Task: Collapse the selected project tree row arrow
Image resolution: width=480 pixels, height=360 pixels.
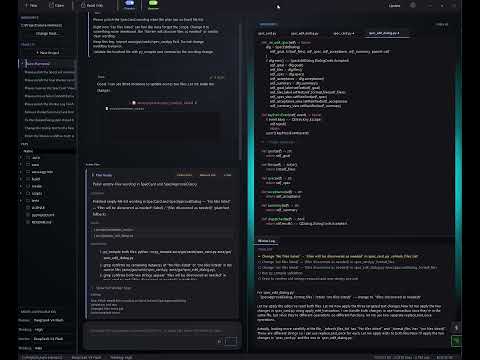Action: pyautogui.click(x=22, y=63)
